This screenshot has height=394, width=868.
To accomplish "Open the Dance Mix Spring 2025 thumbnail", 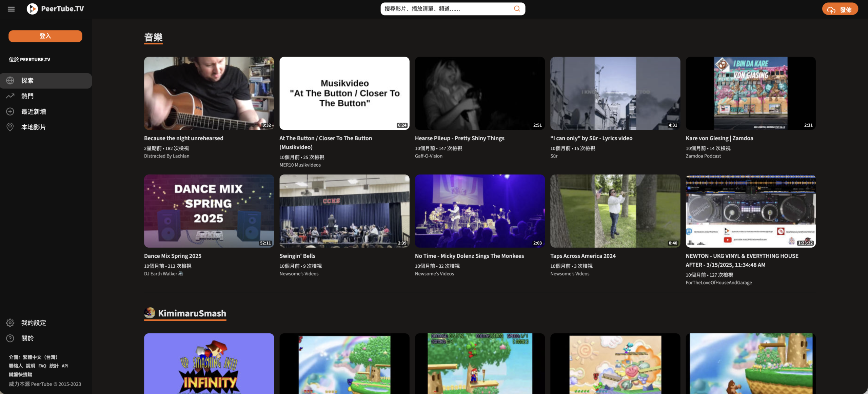I will click(x=209, y=211).
